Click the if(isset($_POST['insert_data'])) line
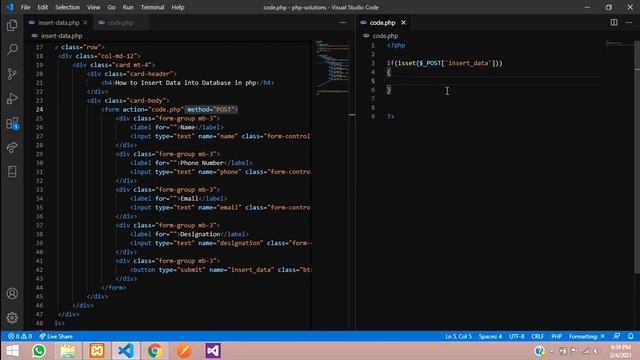 tap(444, 63)
